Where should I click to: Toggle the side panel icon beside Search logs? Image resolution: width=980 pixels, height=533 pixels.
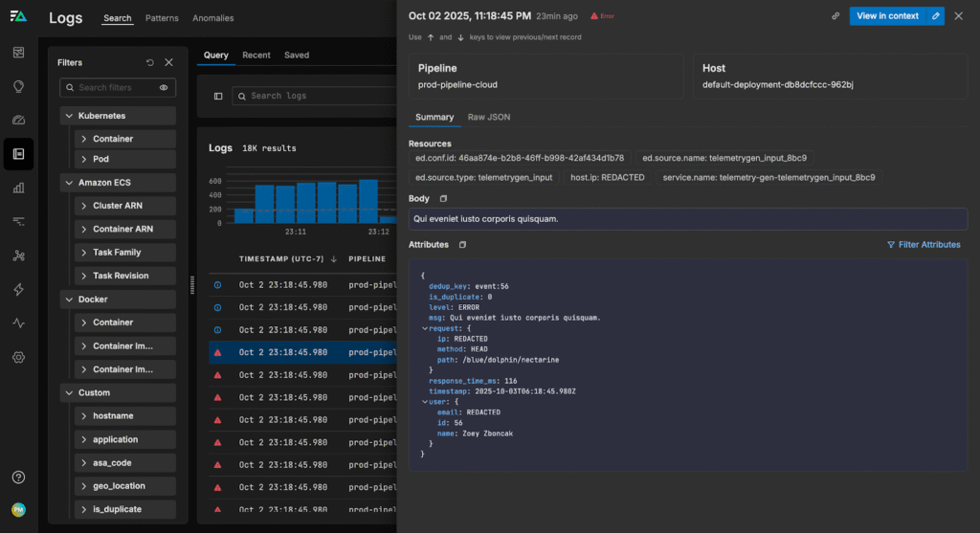click(218, 97)
